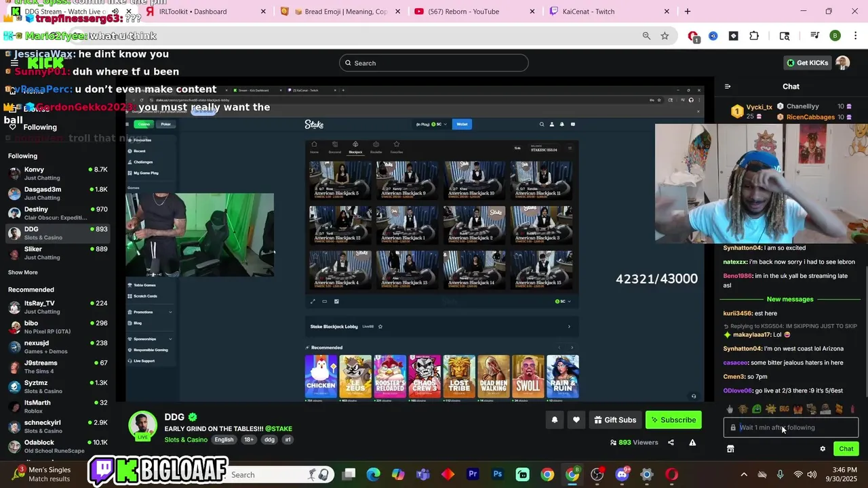The height and width of the screenshot is (488, 868).
Task: Open the chat shop icon
Action: pyautogui.click(x=730, y=449)
